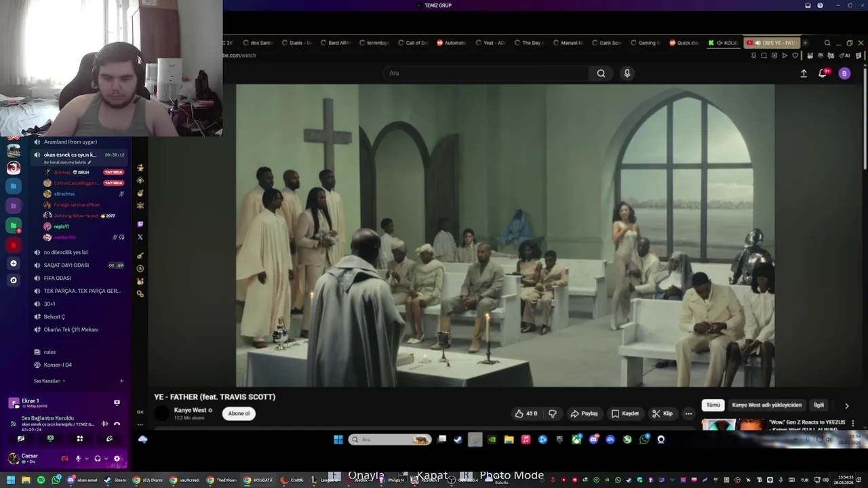Focus the YouTube Ara search field
The image size is (868, 488).
click(486, 73)
